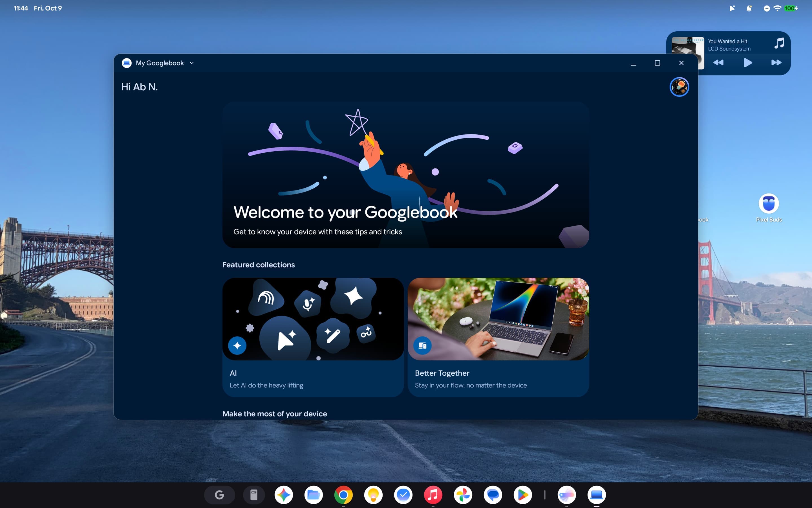Click the Featured collections heading
Viewport: 812px width, 508px height.
tap(258, 265)
